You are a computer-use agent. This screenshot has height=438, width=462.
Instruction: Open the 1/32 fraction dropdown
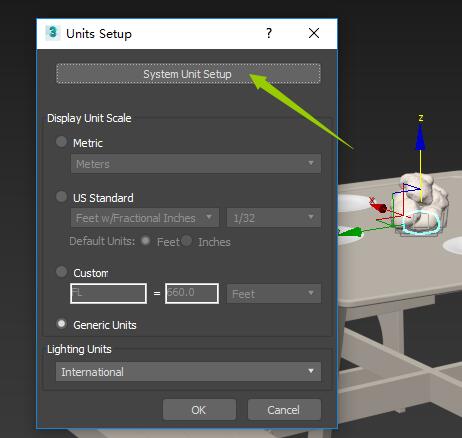[274, 218]
